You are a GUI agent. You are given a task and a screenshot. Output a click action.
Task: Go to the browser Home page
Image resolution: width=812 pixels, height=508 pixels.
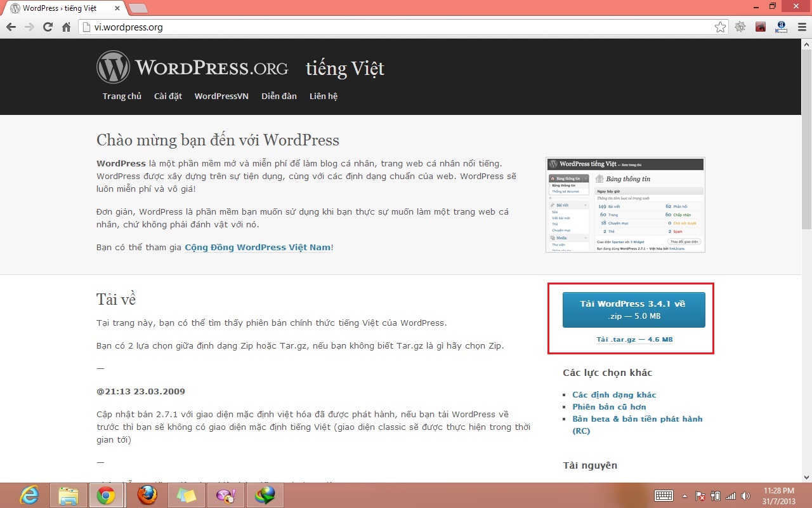point(66,27)
